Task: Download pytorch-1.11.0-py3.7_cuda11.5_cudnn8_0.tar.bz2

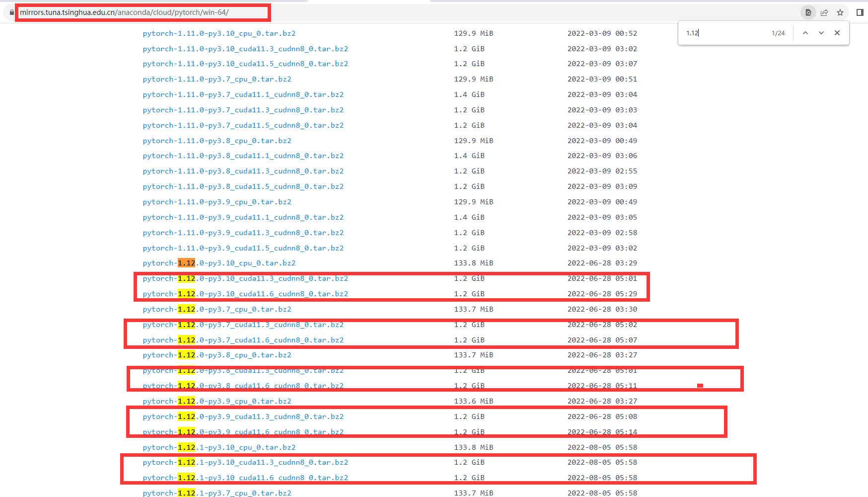Action: point(243,125)
